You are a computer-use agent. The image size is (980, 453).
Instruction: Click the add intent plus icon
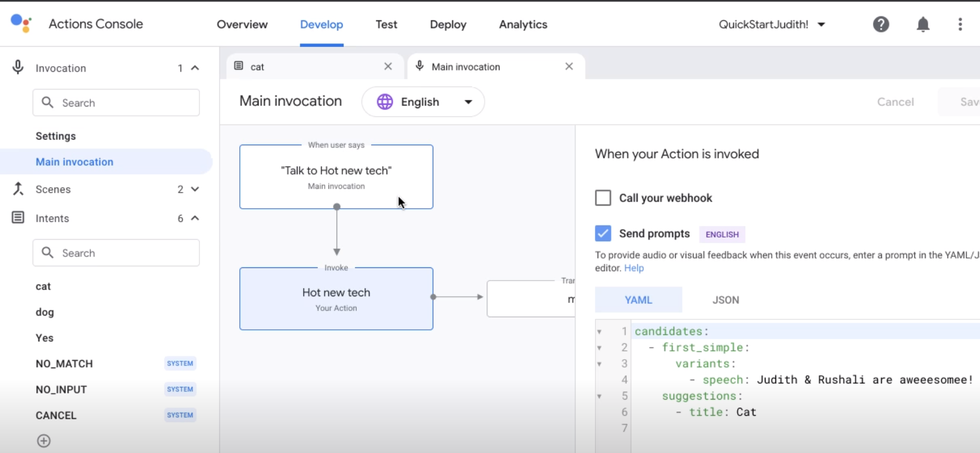44,441
